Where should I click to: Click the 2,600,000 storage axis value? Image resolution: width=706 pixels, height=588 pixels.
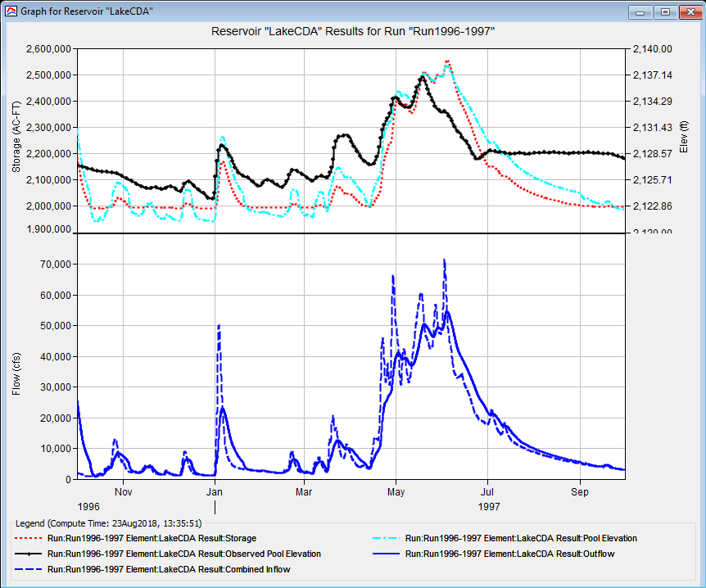[48, 48]
